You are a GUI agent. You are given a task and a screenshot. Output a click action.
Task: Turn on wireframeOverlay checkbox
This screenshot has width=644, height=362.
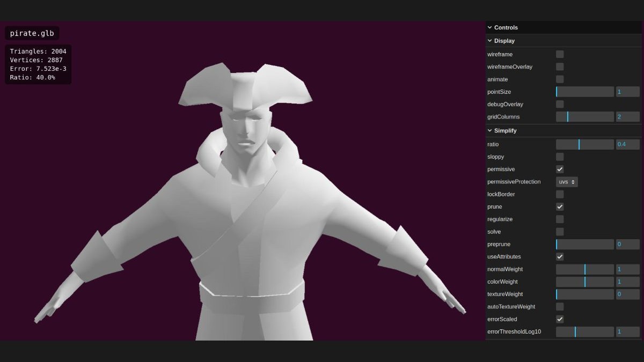tap(560, 67)
